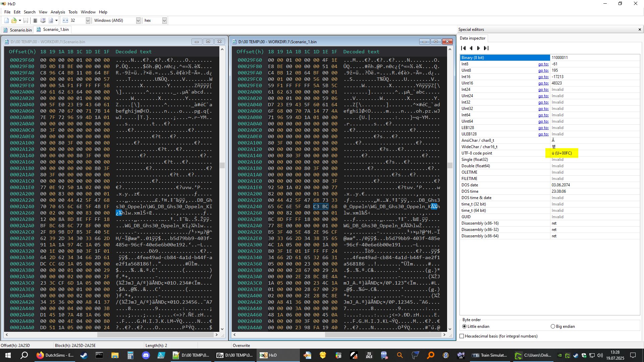Click the Open file folder icon
644x362 pixels.
coord(14,20)
